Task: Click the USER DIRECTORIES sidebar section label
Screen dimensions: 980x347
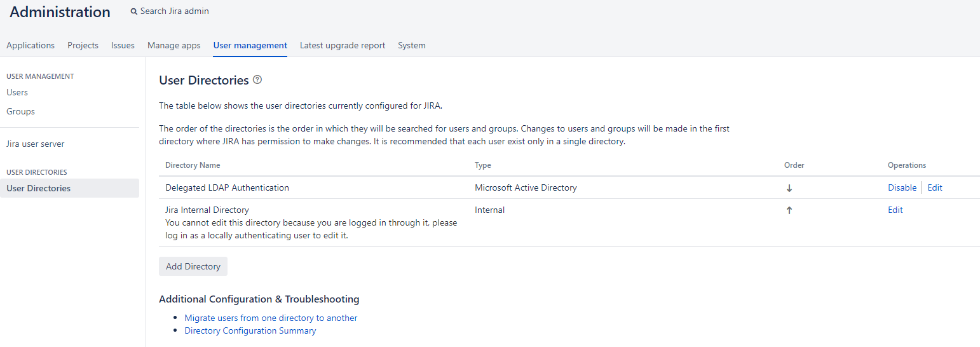Action: 37,172
